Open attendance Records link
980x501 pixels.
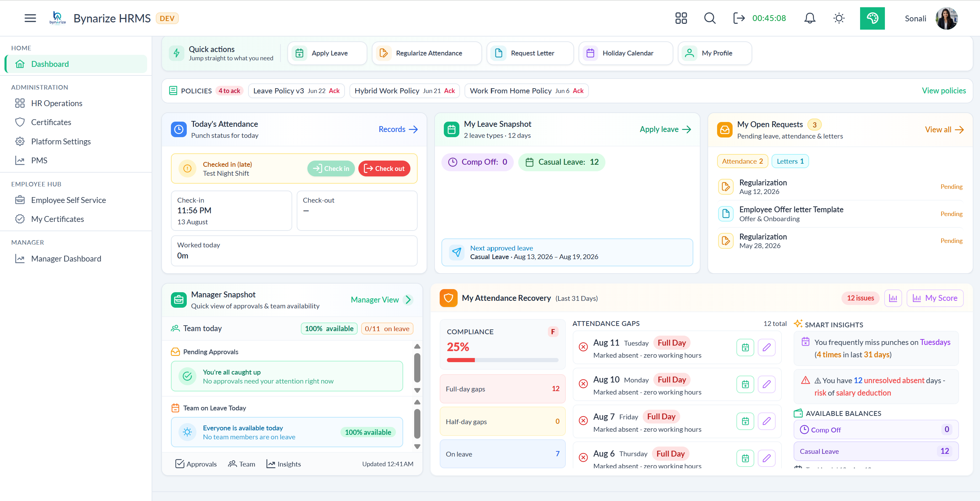click(398, 129)
